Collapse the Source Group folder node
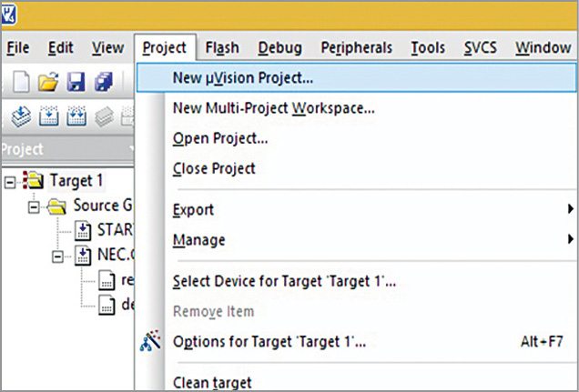The image size is (579, 392). tap(36, 206)
